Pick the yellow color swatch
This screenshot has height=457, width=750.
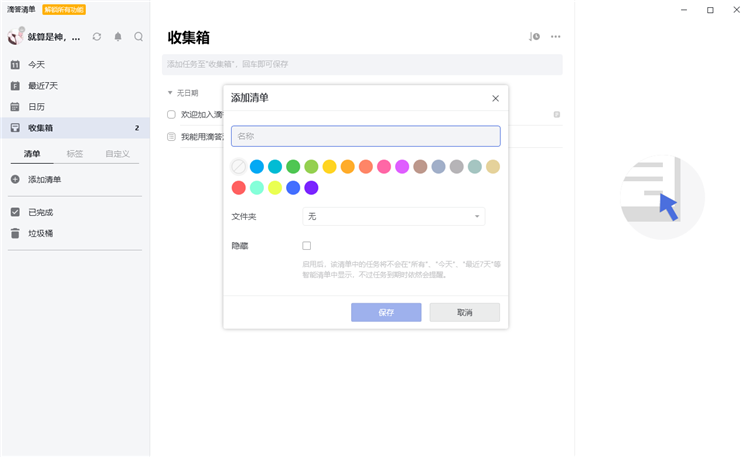click(330, 167)
